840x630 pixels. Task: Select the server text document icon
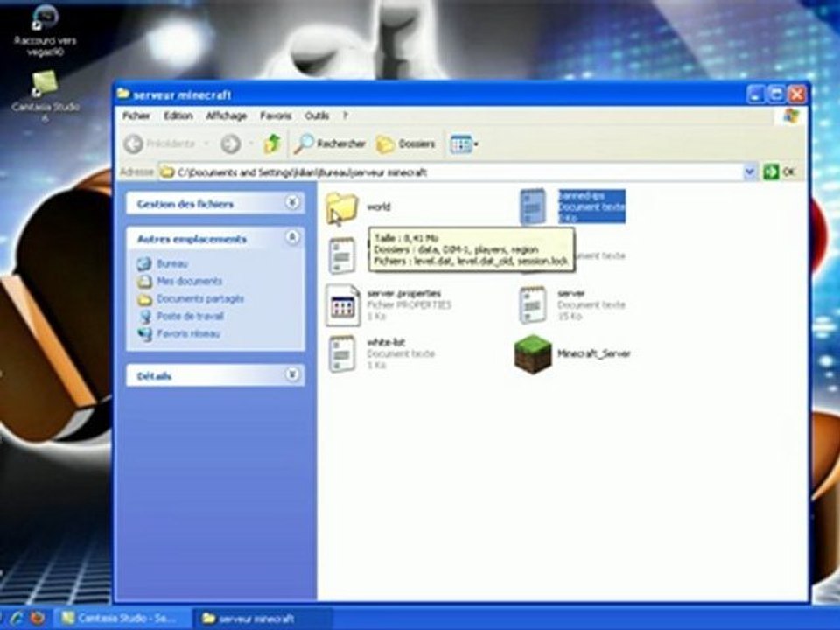point(533,304)
